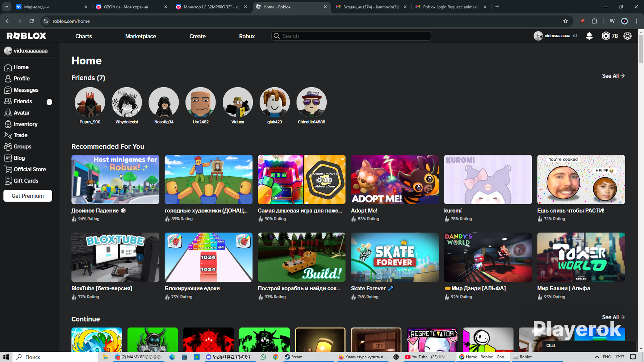Viewport: 644px width, 362px height.
Task: Open the Adopt Me! game thumbnail
Action: pos(395,180)
